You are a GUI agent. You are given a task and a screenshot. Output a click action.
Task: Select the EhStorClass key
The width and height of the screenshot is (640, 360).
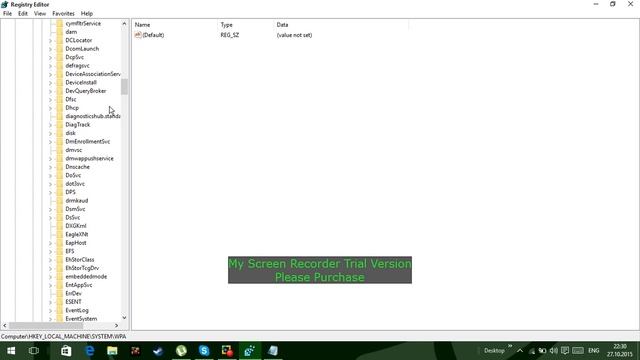tap(80, 260)
